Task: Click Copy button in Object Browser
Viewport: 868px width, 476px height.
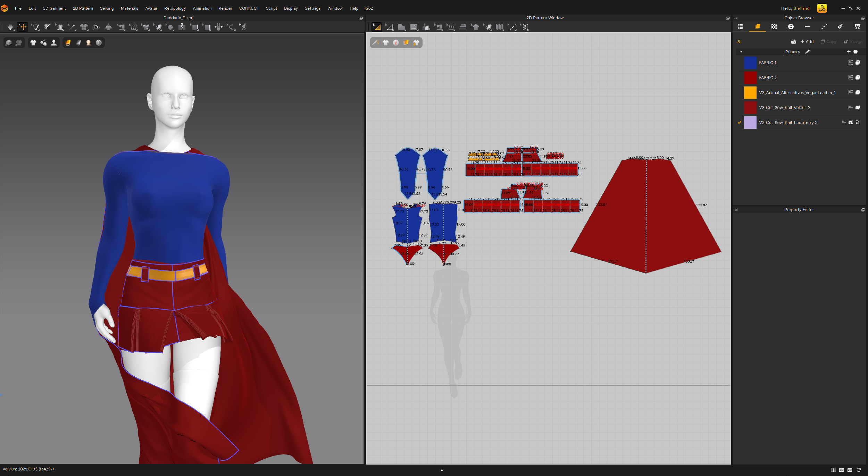Action: point(828,42)
